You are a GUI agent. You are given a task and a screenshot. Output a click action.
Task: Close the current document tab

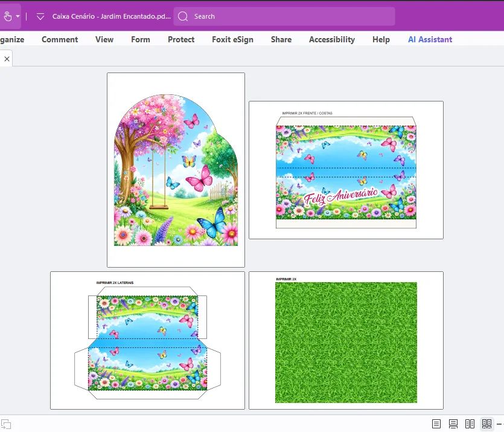pyautogui.click(x=7, y=59)
